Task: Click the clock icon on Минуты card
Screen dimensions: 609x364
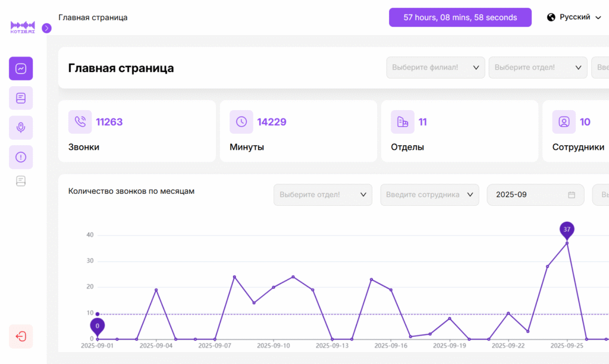Action: pos(241,122)
